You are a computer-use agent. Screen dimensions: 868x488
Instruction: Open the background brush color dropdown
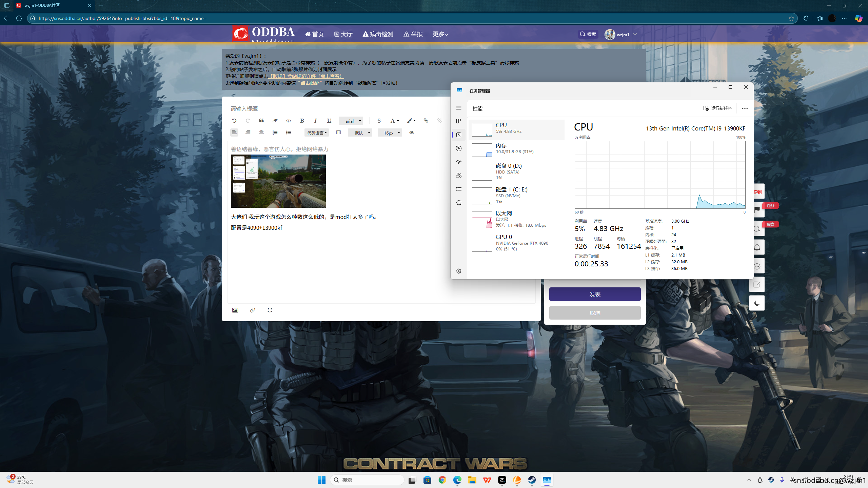411,121
